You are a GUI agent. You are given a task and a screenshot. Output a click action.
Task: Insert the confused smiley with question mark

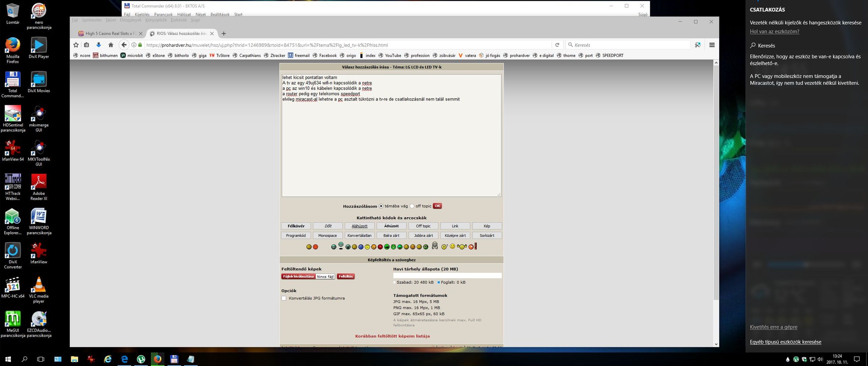[x=444, y=247]
